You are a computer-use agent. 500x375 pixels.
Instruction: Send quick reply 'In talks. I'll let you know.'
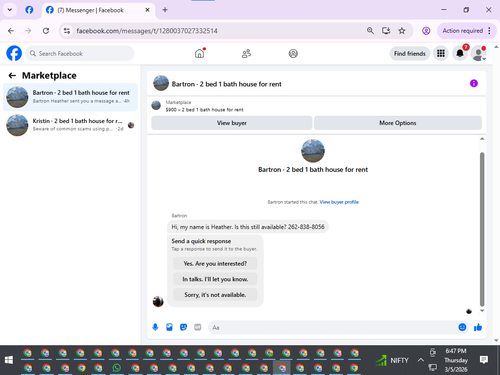[215, 279]
